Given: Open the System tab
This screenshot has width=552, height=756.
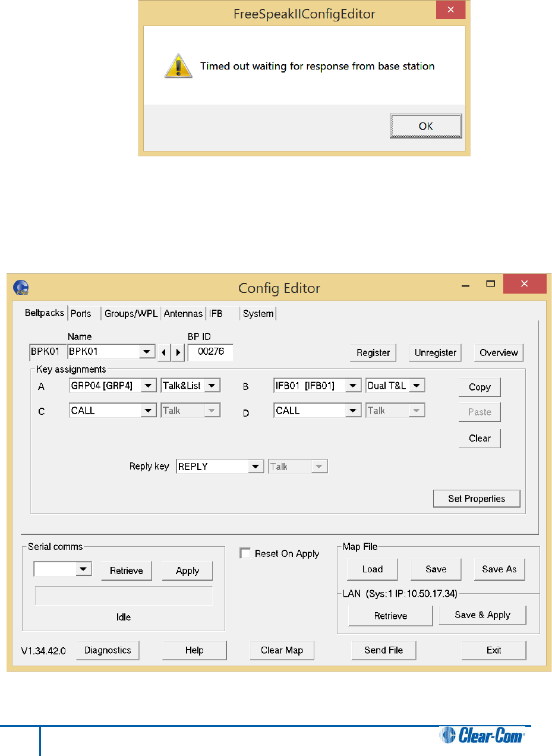Looking at the screenshot, I should point(258,313).
